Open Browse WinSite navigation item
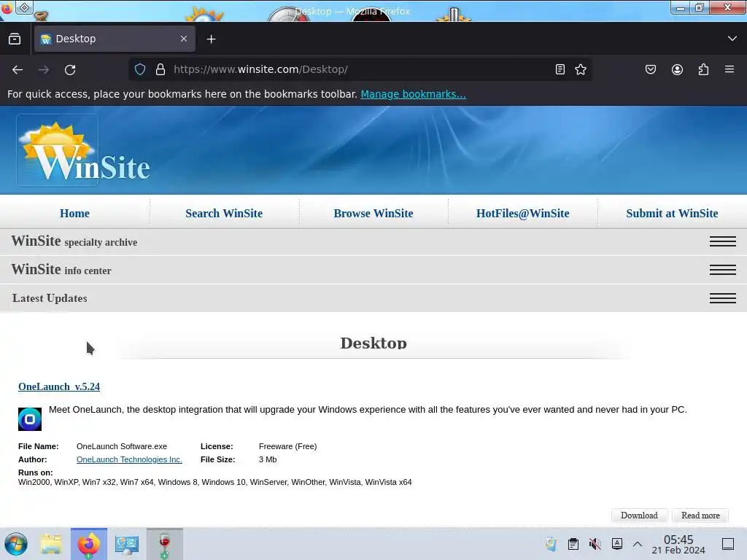The image size is (747, 560). point(373,214)
